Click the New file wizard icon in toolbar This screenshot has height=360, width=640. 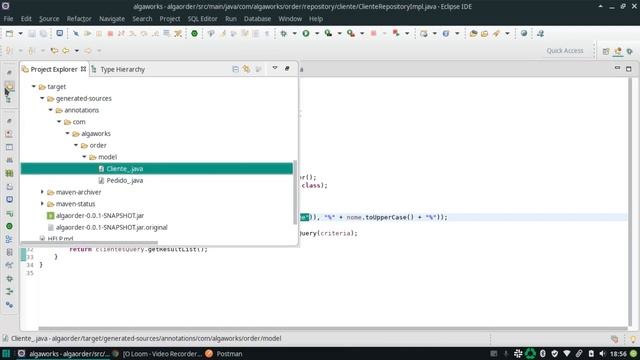click(9, 33)
